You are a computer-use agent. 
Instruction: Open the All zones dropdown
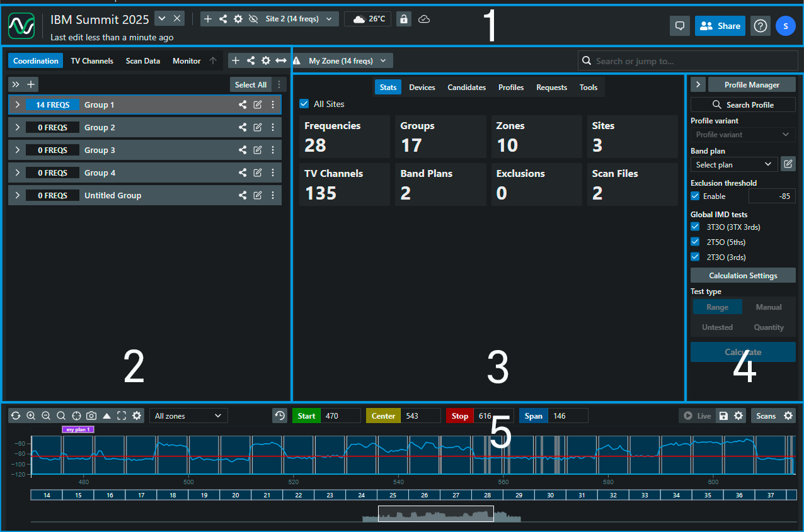coord(188,416)
